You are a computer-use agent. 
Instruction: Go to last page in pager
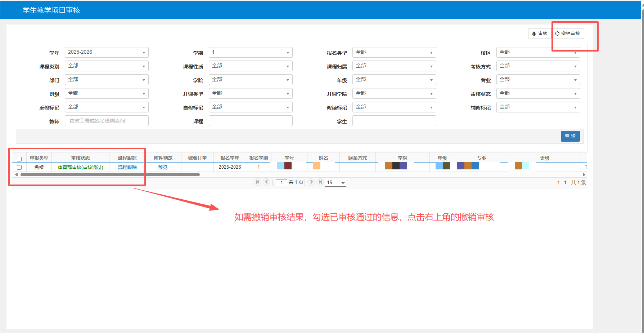(320, 182)
